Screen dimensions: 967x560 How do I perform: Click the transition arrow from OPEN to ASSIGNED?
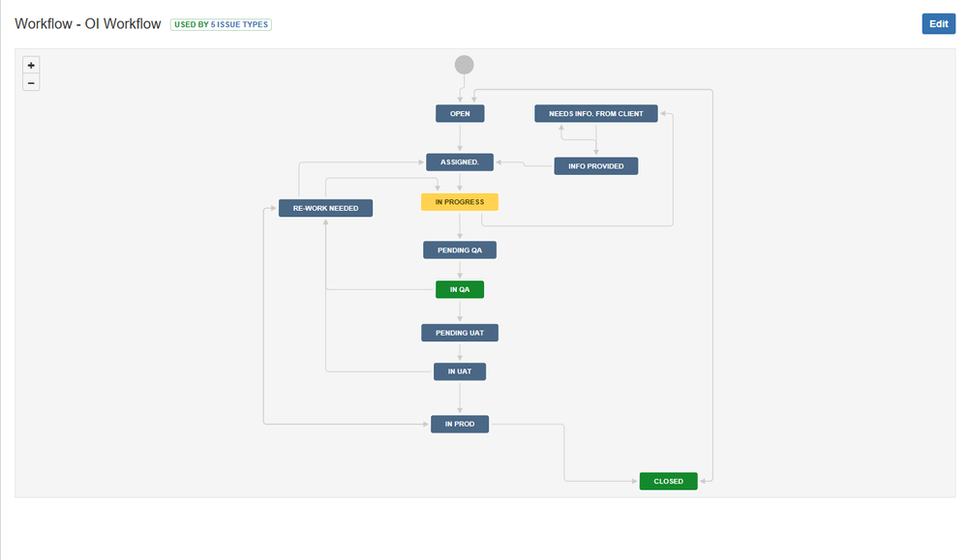(x=460, y=136)
